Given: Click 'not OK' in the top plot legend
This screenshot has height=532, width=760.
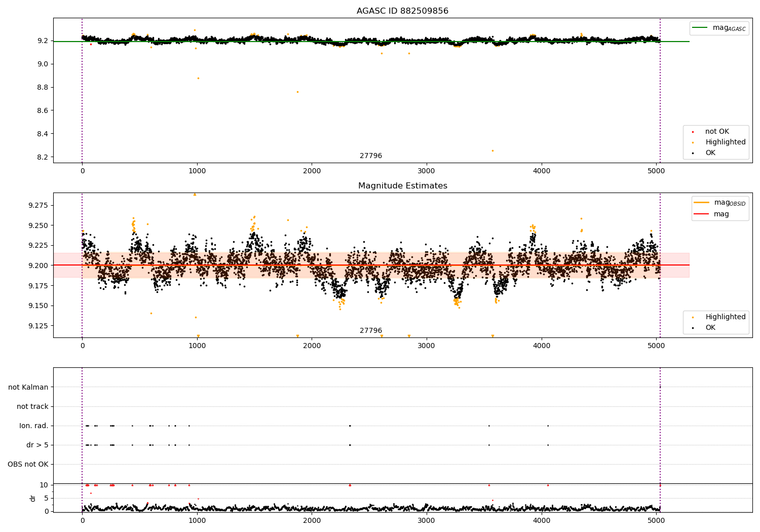Looking at the screenshot, I should pyautogui.click(x=717, y=132).
